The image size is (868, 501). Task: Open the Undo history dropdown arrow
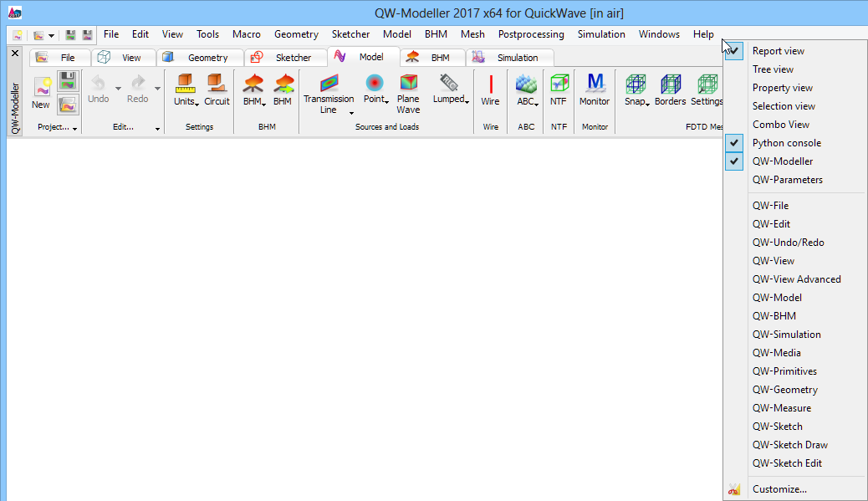click(x=118, y=89)
